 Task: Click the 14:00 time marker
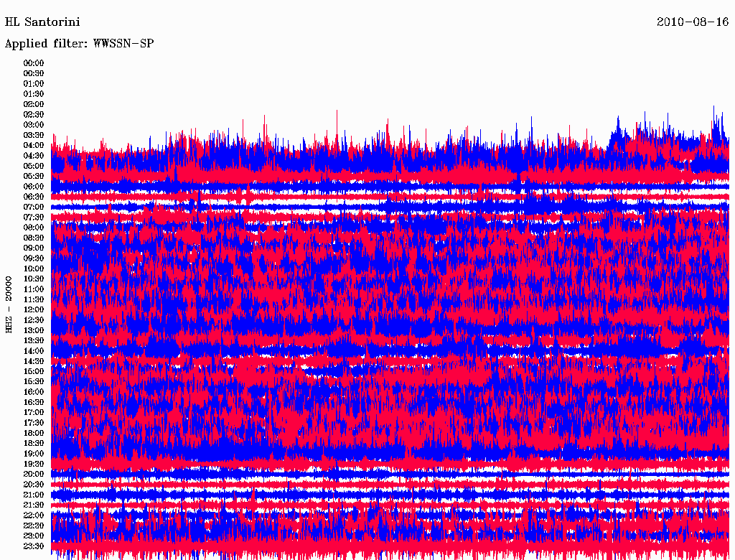pyautogui.click(x=34, y=351)
